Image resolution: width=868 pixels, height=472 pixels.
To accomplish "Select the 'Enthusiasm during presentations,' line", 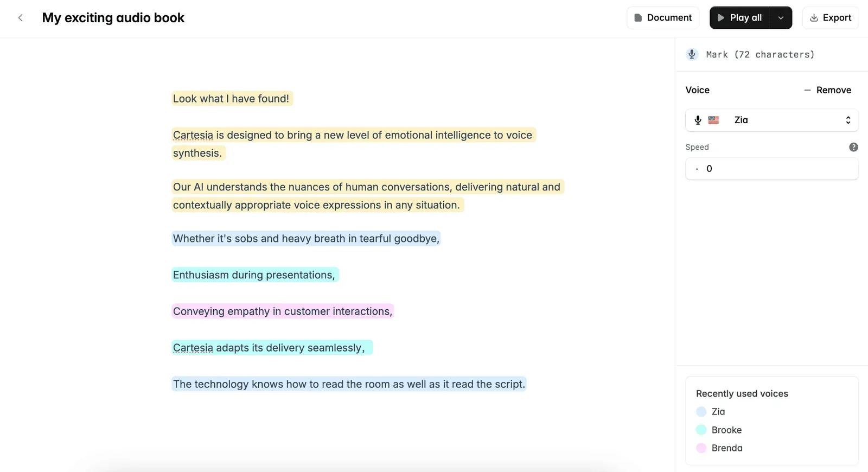I will pyautogui.click(x=255, y=275).
